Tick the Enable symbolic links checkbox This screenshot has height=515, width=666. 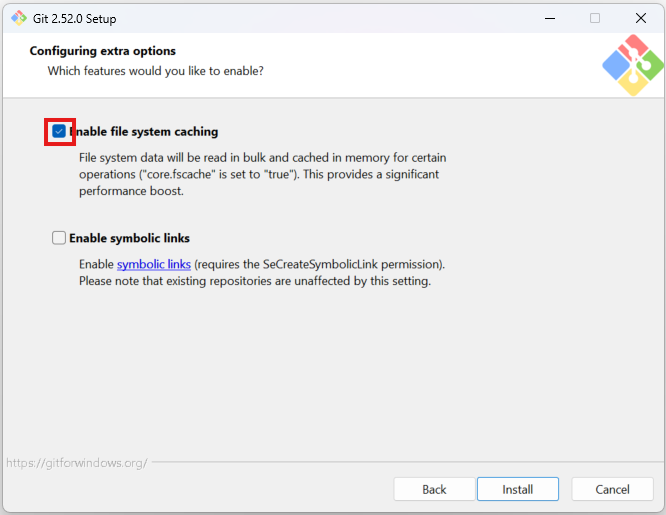(x=60, y=238)
